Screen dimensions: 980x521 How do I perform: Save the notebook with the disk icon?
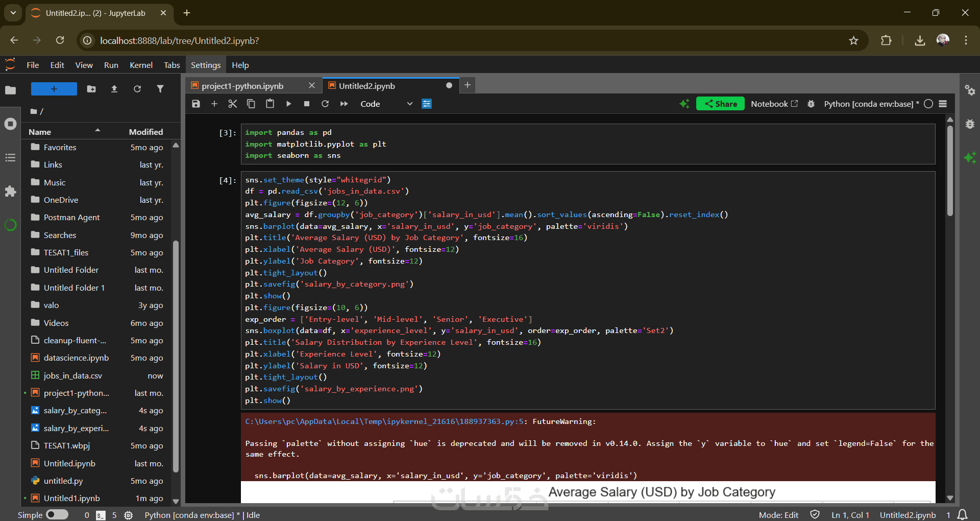[x=196, y=104]
